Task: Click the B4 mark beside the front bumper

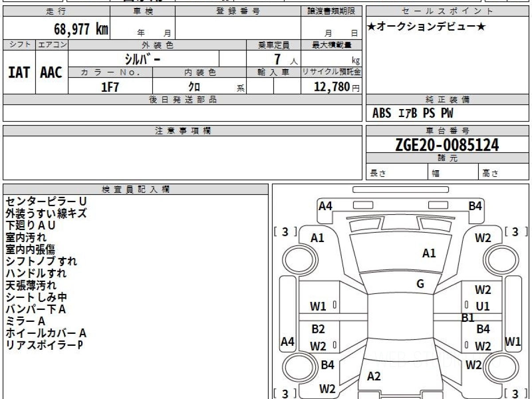Action: (475, 206)
